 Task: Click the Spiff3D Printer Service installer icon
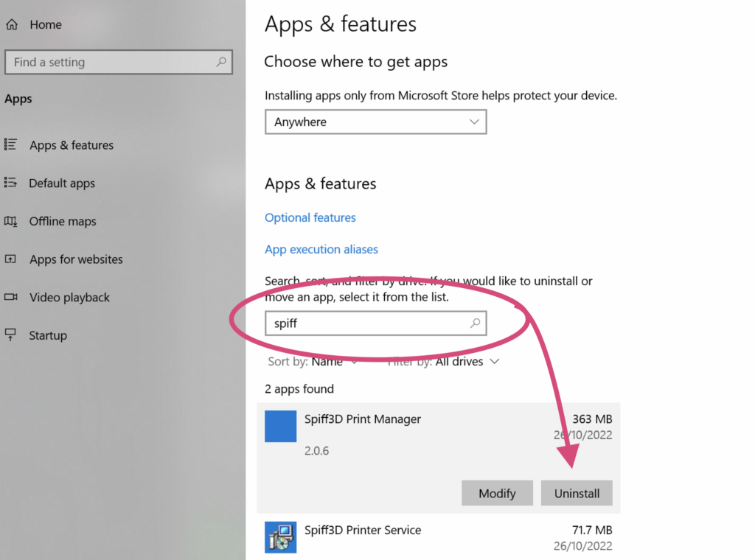(x=281, y=537)
